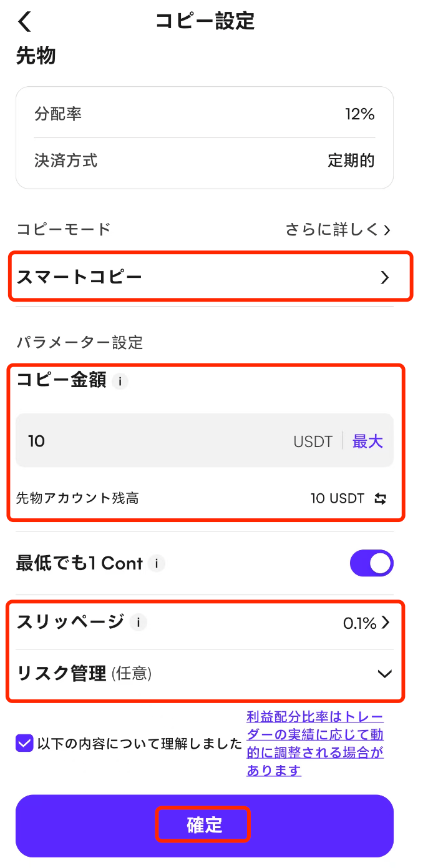Tap the back arrow at top left

pyautogui.click(x=24, y=22)
